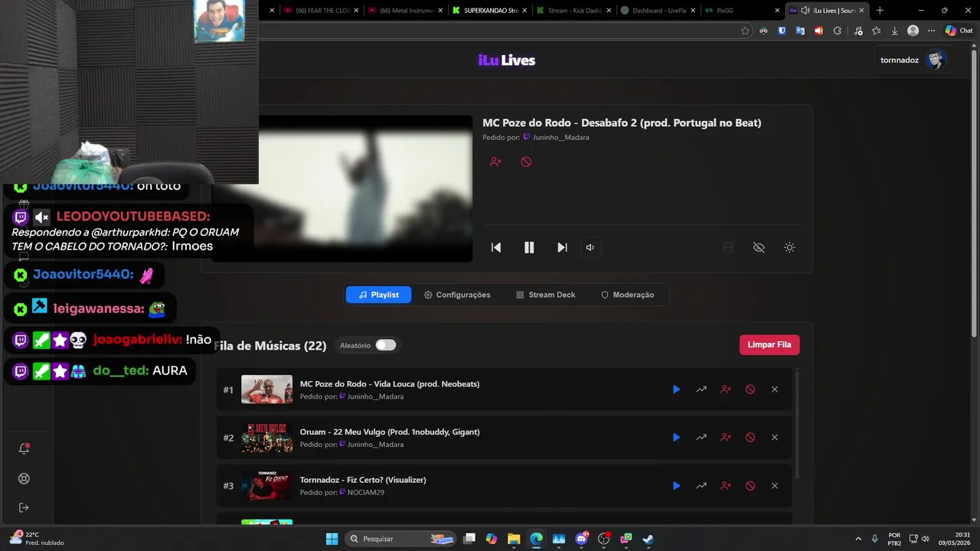Skip to the next track

pos(562,247)
